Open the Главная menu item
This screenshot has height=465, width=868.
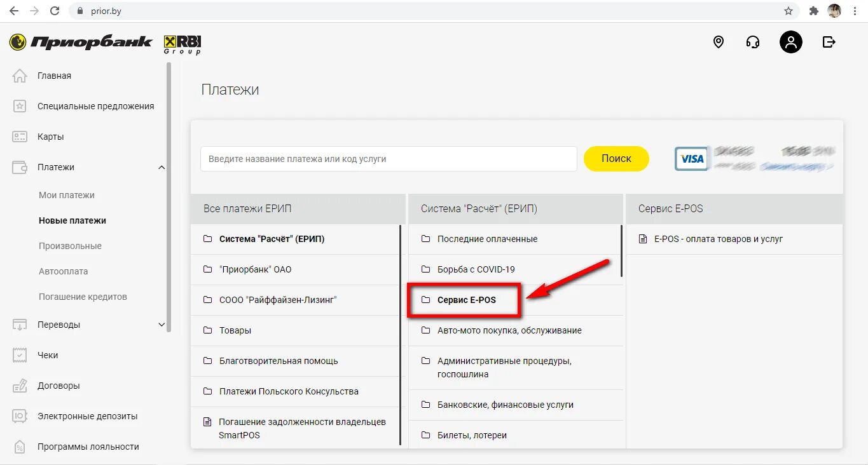[x=54, y=76]
